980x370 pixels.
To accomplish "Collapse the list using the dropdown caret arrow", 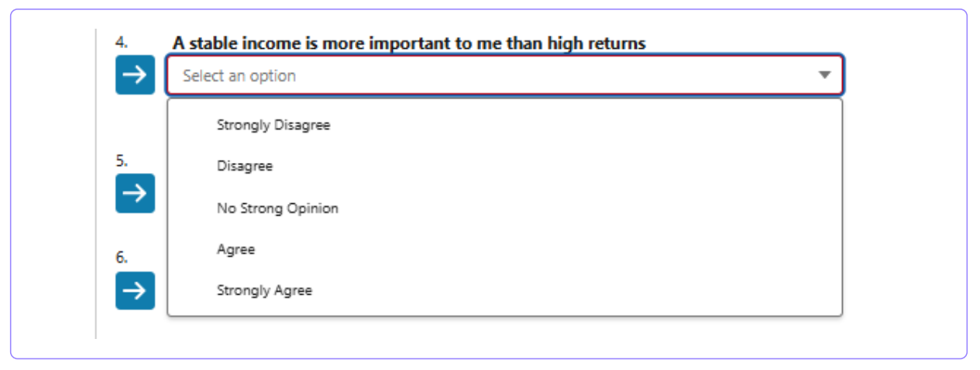I will [824, 75].
